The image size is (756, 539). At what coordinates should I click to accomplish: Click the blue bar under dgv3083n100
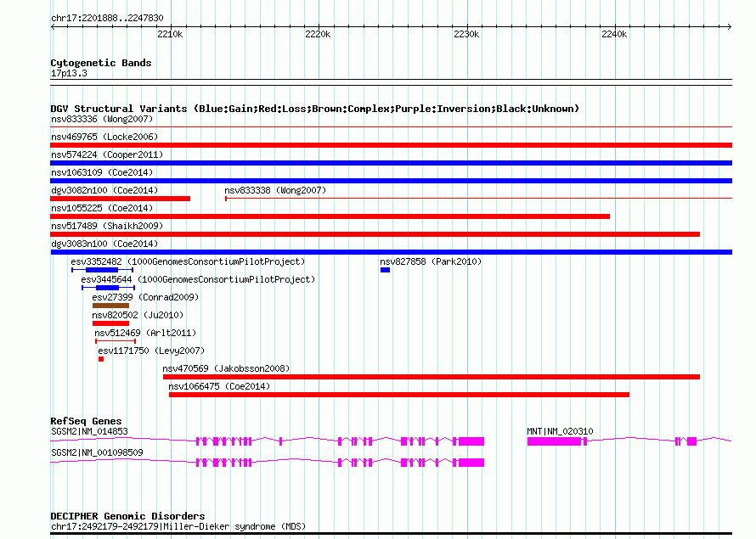[391, 252]
